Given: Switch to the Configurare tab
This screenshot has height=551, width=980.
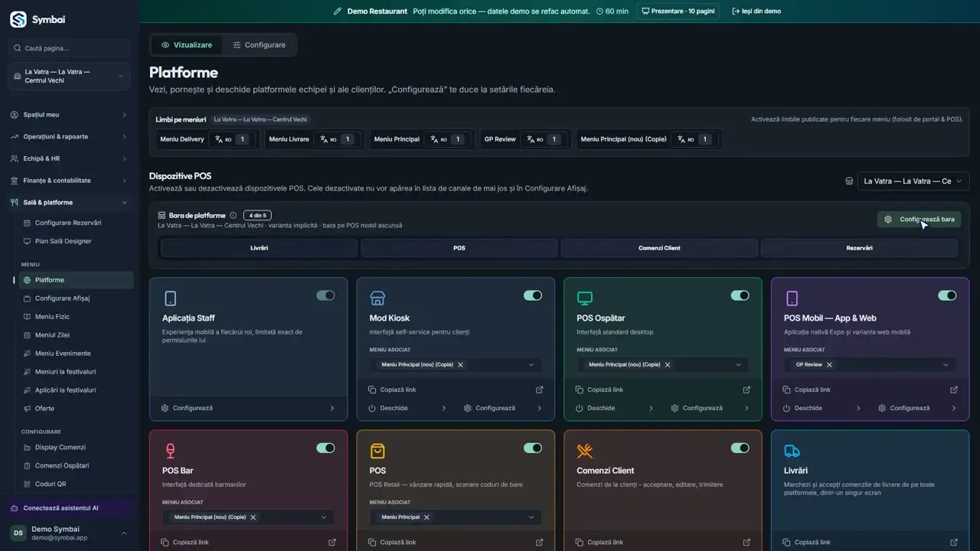Looking at the screenshot, I should point(259,45).
